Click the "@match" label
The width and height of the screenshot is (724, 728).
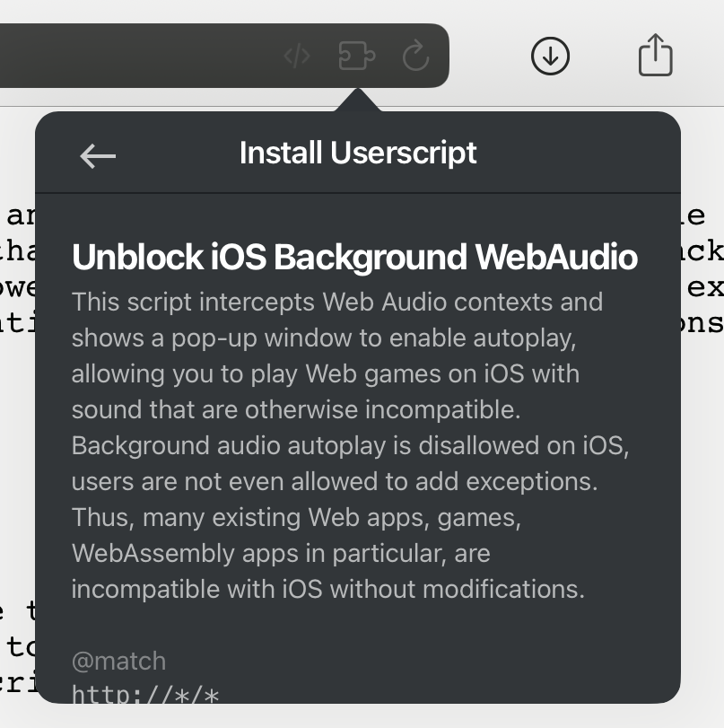click(x=118, y=662)
